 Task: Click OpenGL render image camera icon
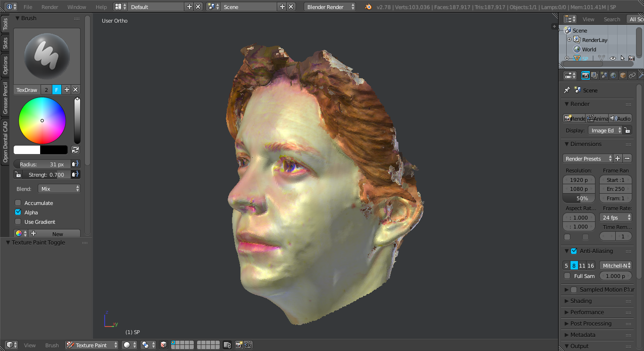(239, 345)
